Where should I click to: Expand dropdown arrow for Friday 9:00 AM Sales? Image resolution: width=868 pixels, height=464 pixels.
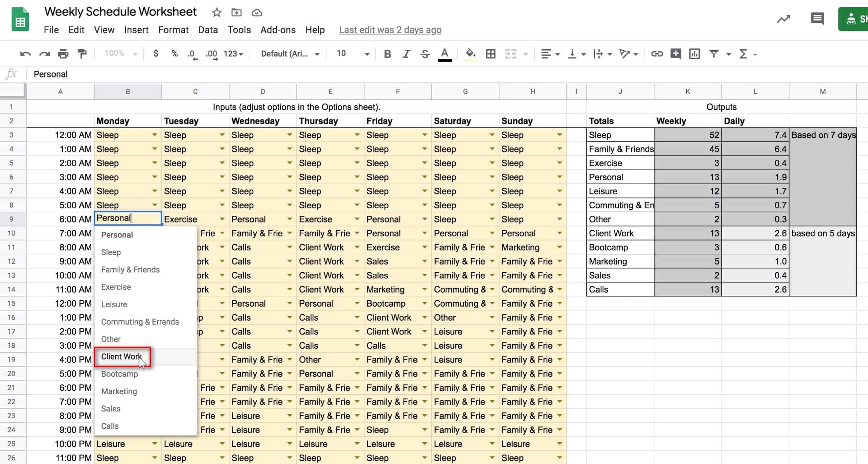(x=425, y=261)
